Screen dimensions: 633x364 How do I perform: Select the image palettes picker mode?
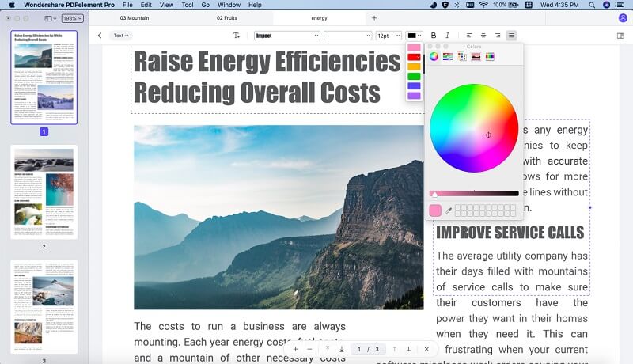click(x=476, y=56)
